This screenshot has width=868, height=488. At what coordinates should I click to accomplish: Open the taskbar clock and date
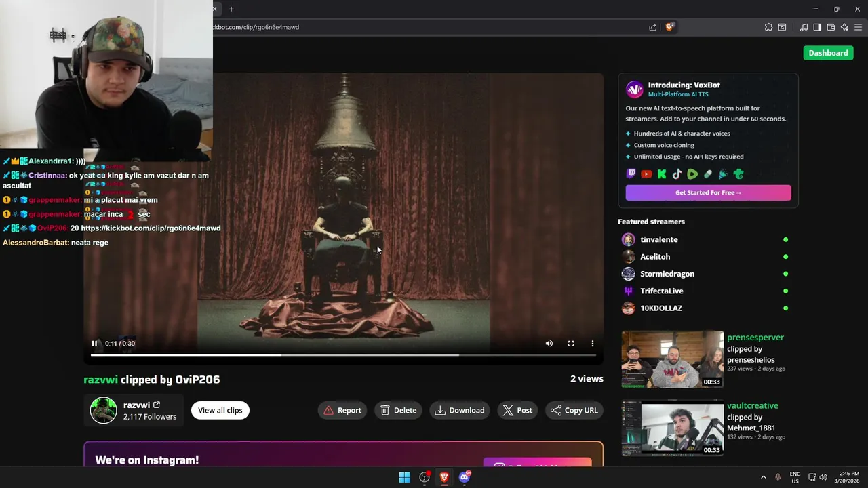846,477
